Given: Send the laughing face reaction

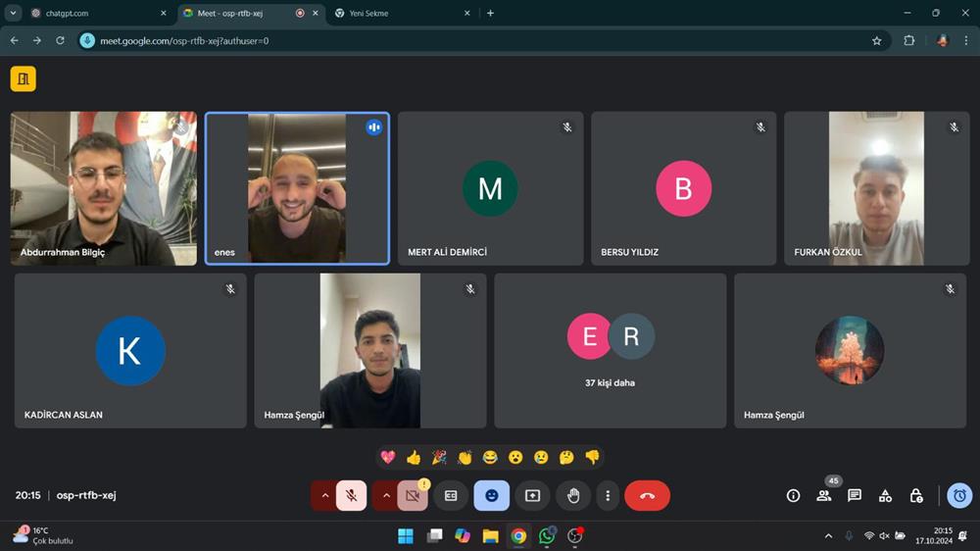Looking at the screenshot, I should [x=490, y=457].
